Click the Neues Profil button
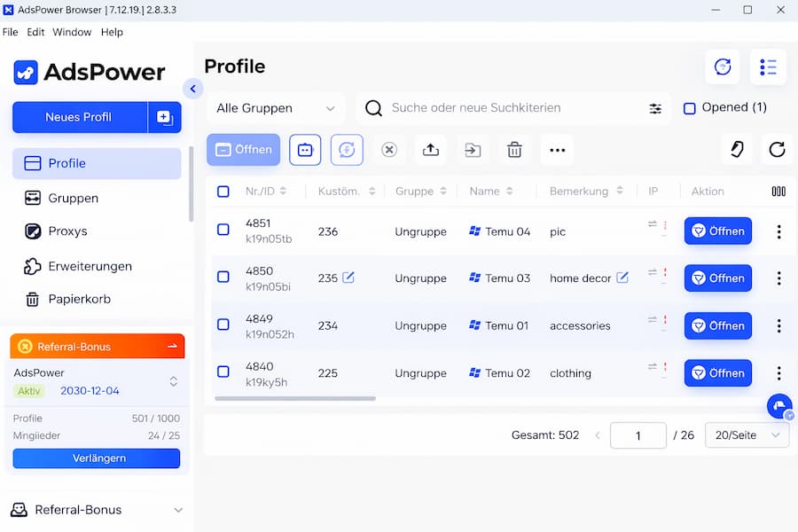 coord(79,117)
